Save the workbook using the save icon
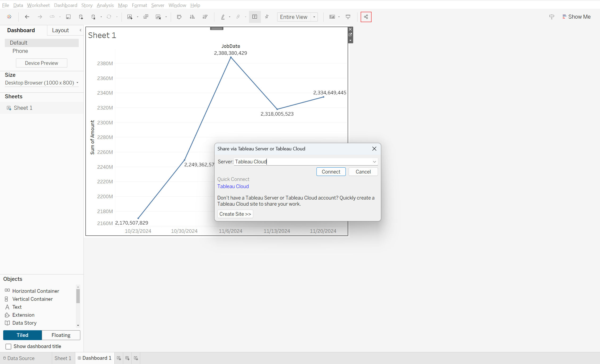This screenshot has width=600, height=364. (68, 17)
